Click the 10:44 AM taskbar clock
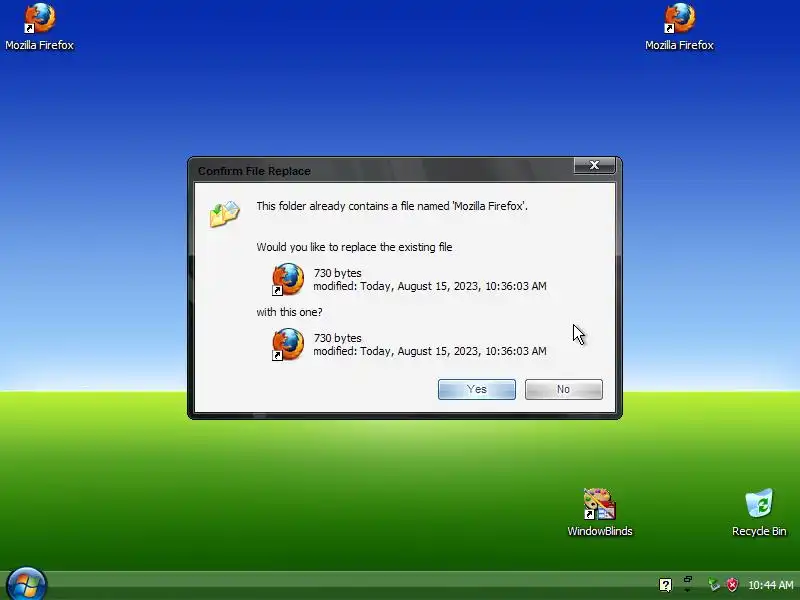 [770, 585]
